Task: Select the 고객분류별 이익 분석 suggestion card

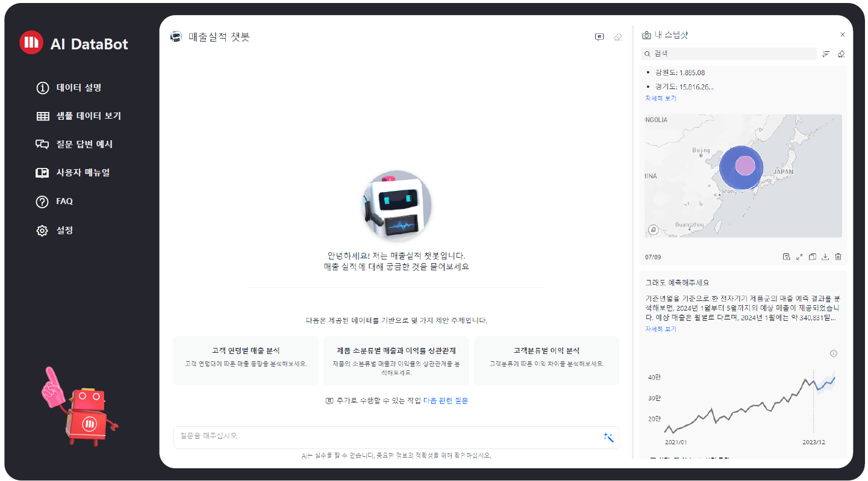Action: click(546, 360)
